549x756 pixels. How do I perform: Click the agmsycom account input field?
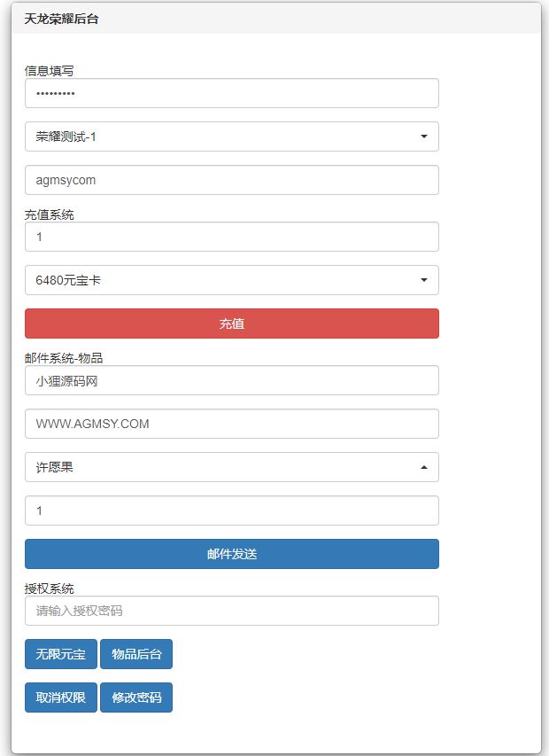coord(231,180)
